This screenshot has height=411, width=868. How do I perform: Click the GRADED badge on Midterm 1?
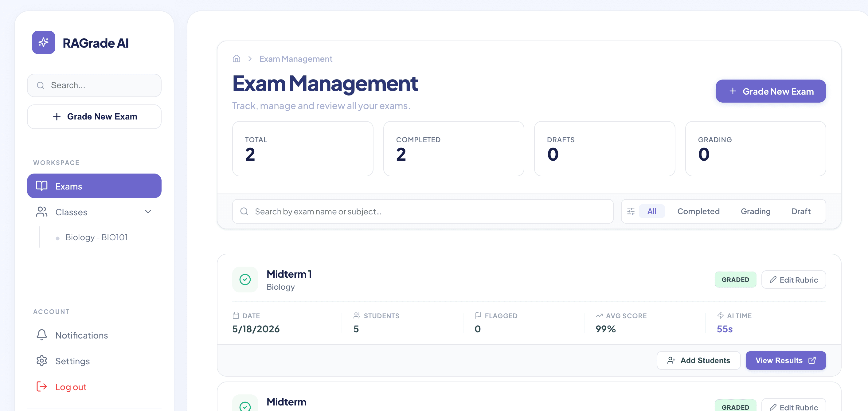coord(735,280)
